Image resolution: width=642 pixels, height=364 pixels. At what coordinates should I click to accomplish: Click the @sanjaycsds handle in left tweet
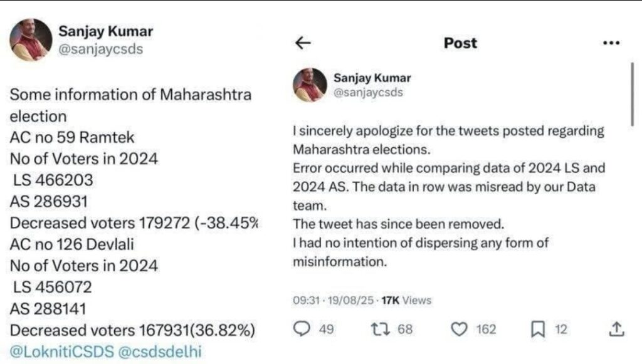[x=101, y=49]
